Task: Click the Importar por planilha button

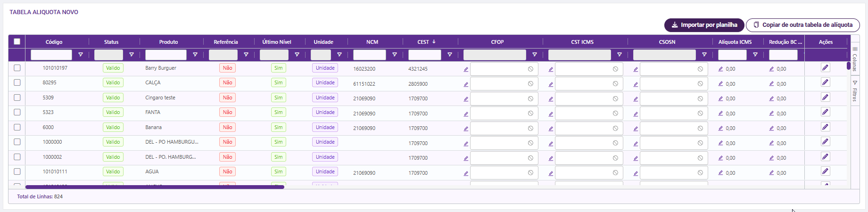Action: coord(704,25)
